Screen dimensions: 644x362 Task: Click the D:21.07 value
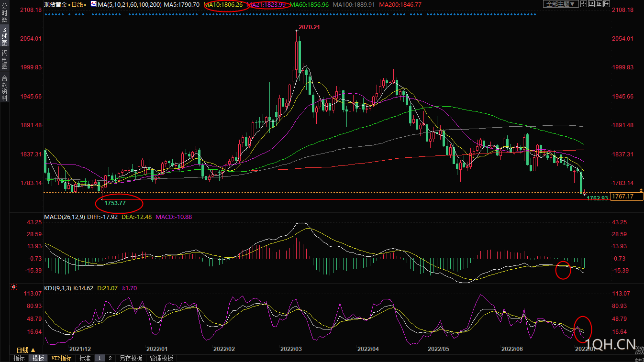pyautogui.click(x=107, y=288)
